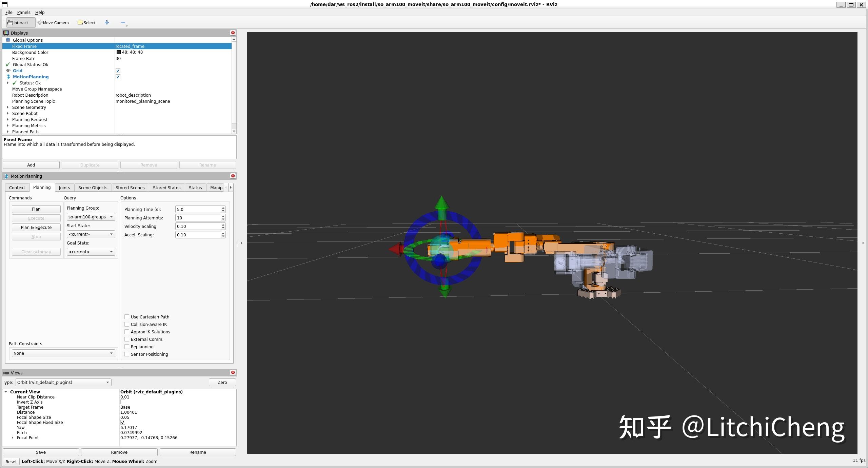Open the view Type dropdown
The image size is (868, 468).
[x=63, y=382]
